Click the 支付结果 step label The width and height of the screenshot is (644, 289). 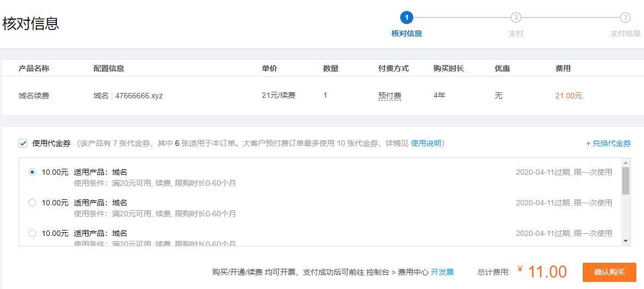click(x=625, y=33)
